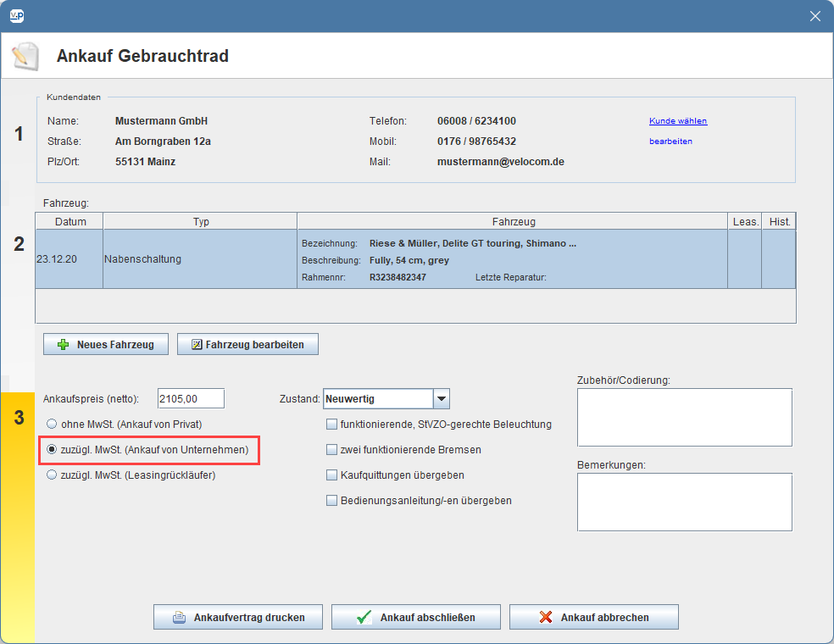Click the city 55131 Mainz
This screenshot has width=834, height=644.
tap(145, 161)
